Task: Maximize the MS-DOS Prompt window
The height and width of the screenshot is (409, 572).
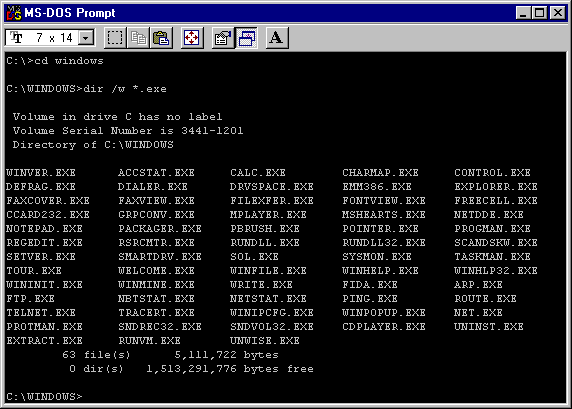Action: pyautogui.click(x=540, y=13)
